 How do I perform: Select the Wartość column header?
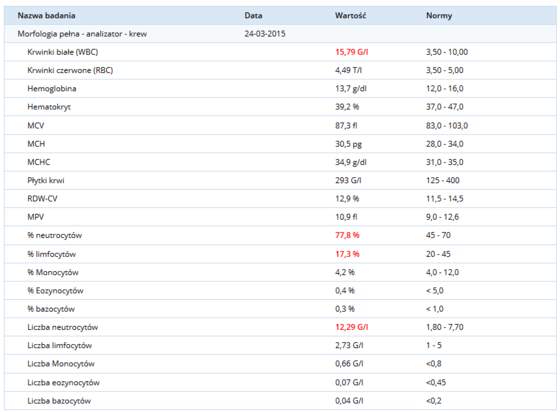point(350,15)
